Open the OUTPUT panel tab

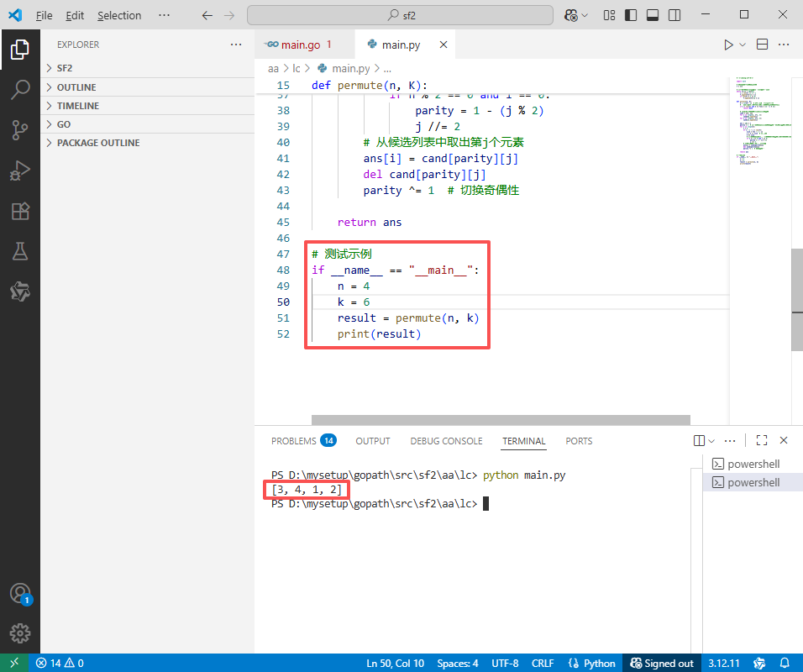373,441
